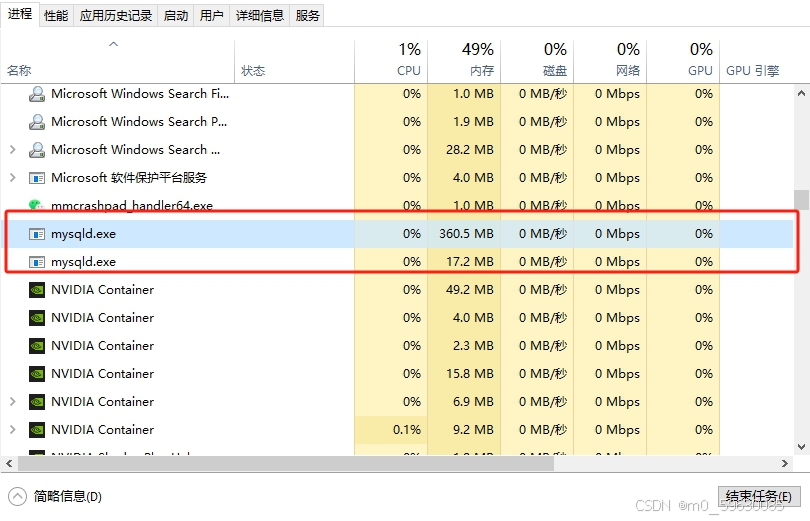The width and height of the screenshot is (810, 521).
Task: Click the GPU 引擎 column header
Action: (x=753, y=71)
